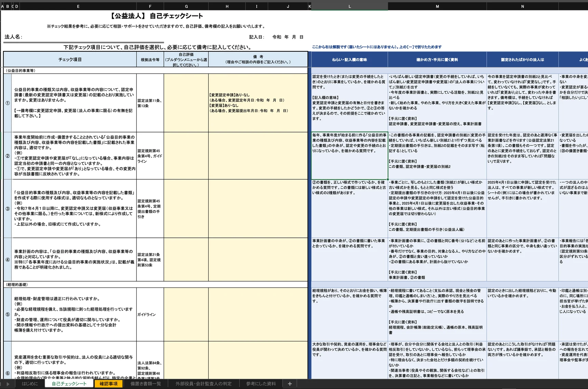The height and width of the screenshot is (389, 588).
Task: Select the （公益目的事業等） section row
Action: tap(156, 70)
